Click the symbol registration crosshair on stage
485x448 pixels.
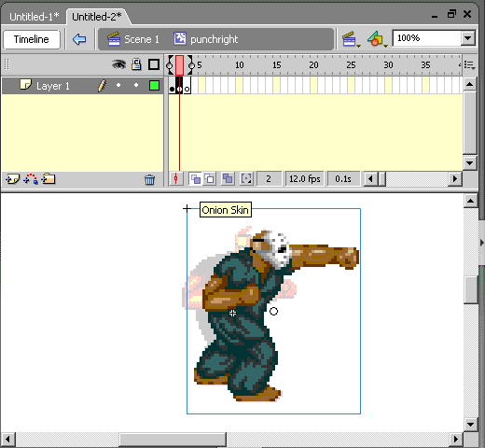187,208
